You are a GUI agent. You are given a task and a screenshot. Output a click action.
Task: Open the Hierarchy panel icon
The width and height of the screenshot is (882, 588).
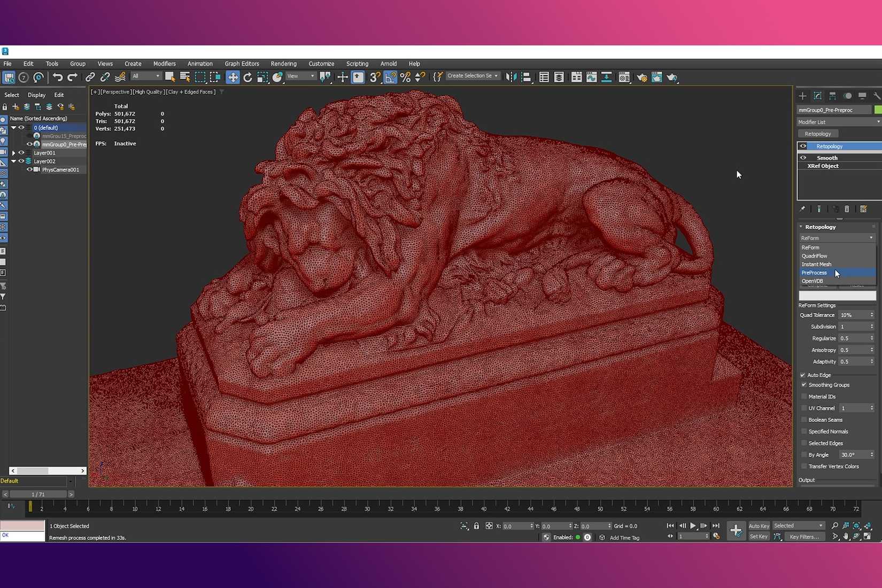point(832,96)
